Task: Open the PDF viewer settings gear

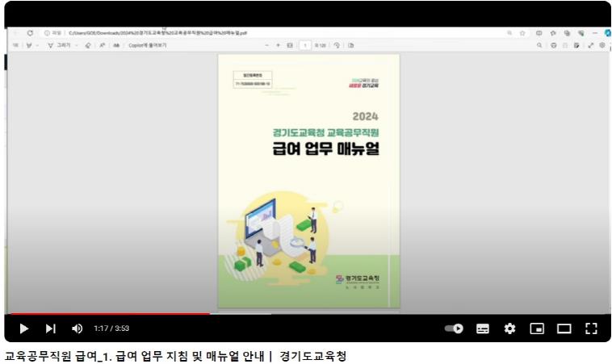Action: (602, 45)
